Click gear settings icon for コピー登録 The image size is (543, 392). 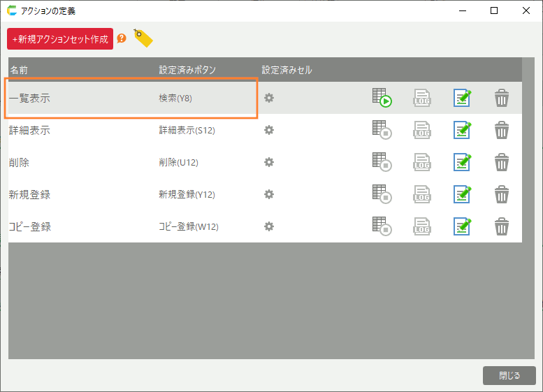[x=268, y=226]
